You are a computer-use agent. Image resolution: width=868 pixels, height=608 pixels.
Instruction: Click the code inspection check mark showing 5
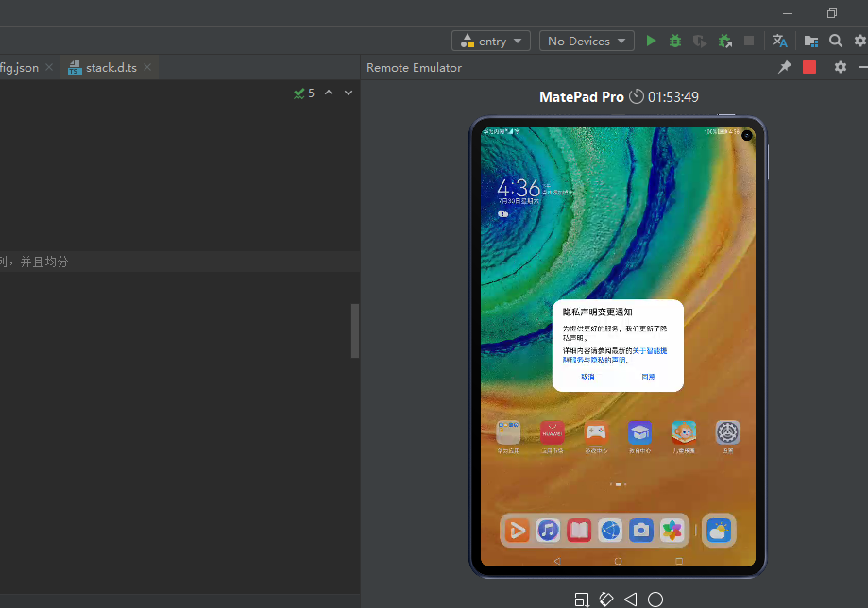304,93
